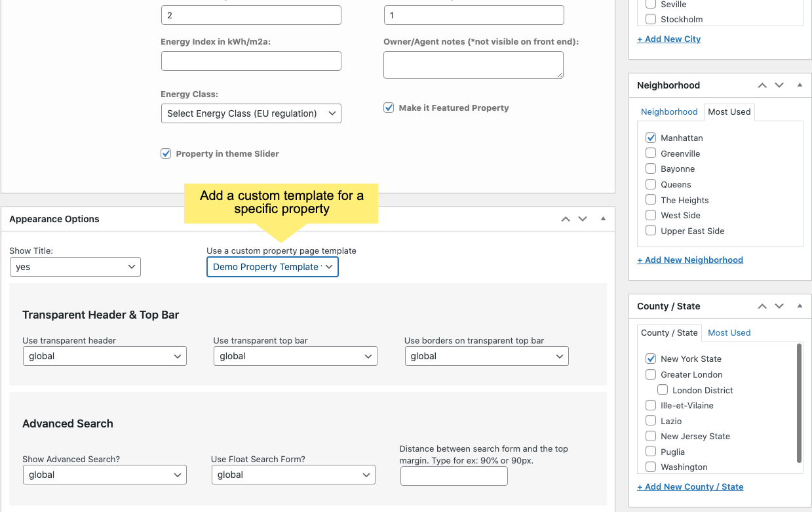
Task: Open custom property page template dropdown
Action: click(273, 267)
